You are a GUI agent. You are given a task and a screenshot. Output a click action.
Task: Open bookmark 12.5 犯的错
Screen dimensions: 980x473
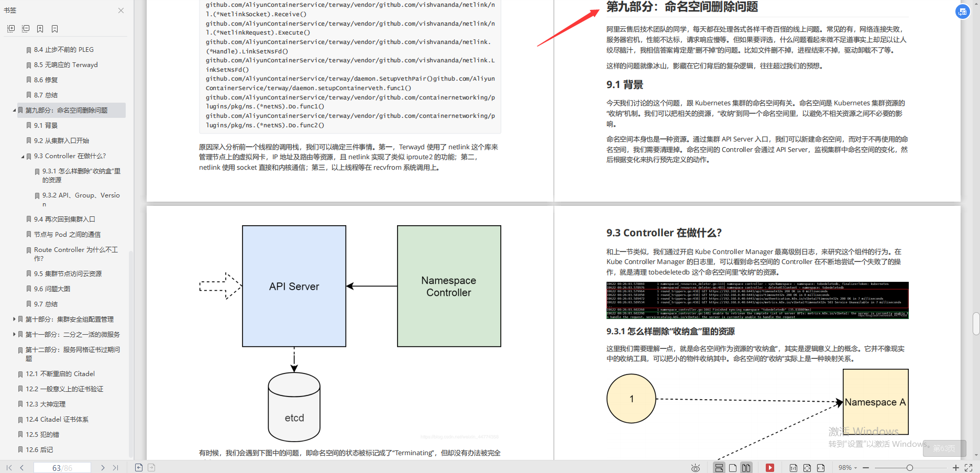click(42, 435)
